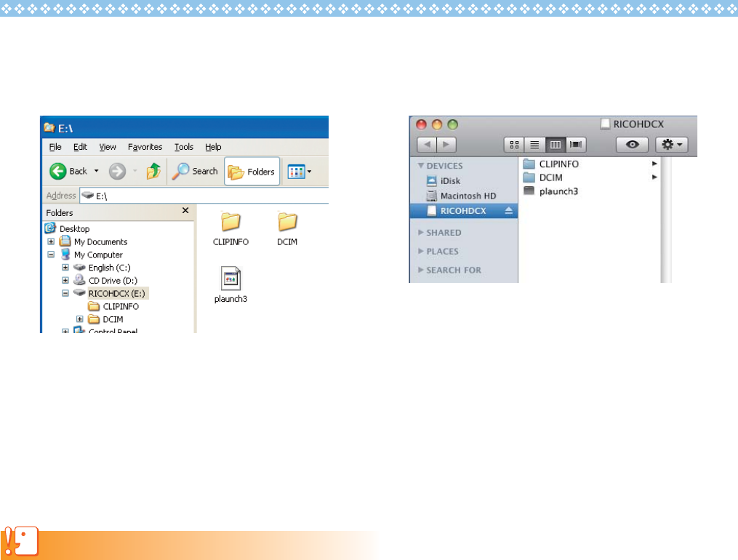Go Back in Windows Explorer
Viewport: 738px width, 560px height.
[69, 172]
